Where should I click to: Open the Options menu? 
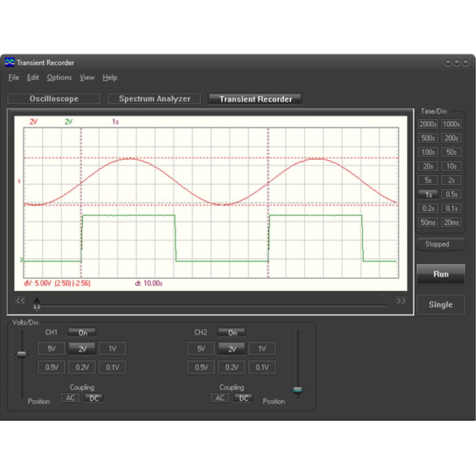tap(59, 78)
